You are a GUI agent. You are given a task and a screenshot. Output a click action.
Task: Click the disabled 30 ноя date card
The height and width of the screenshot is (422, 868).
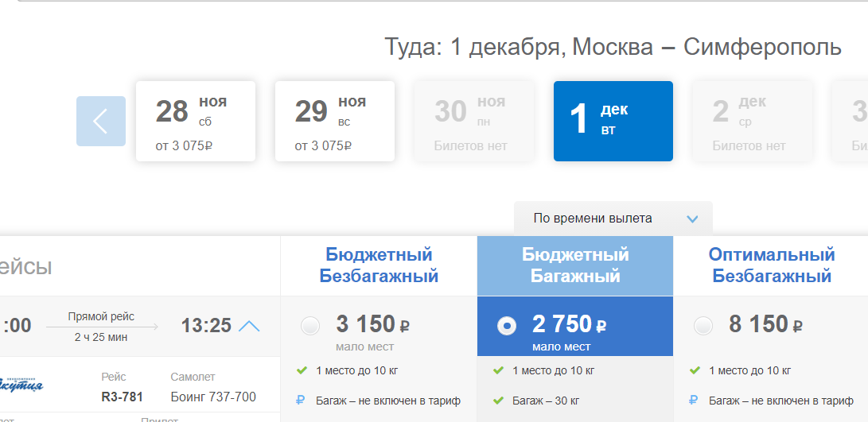(x=474, y=121)
